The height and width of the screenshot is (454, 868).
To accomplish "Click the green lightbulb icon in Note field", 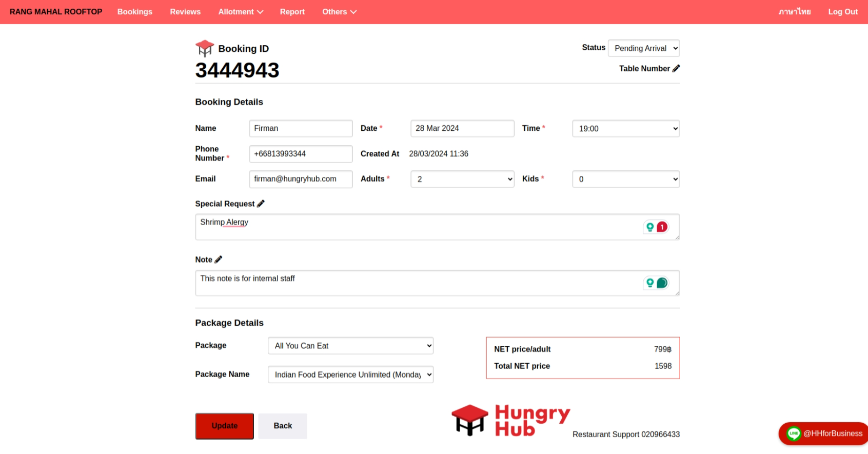I will tap(650, 283).
